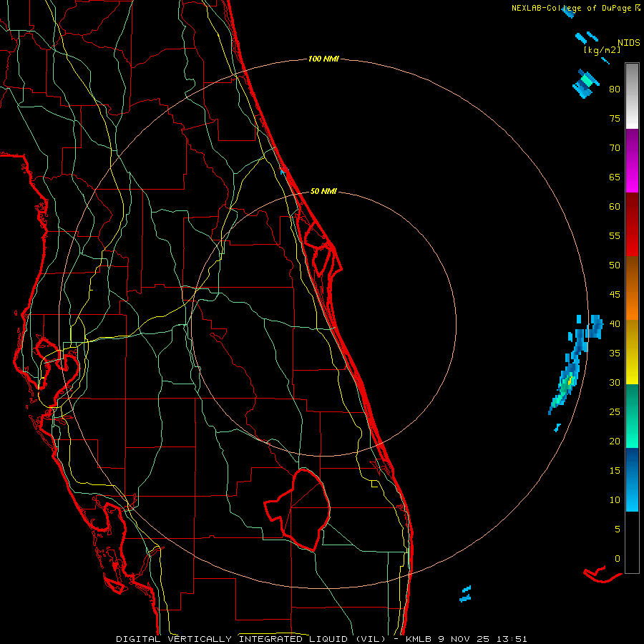644x644 pixels.
Task: Click the 10 value on the color scale
Action: [x=615, y=500]
